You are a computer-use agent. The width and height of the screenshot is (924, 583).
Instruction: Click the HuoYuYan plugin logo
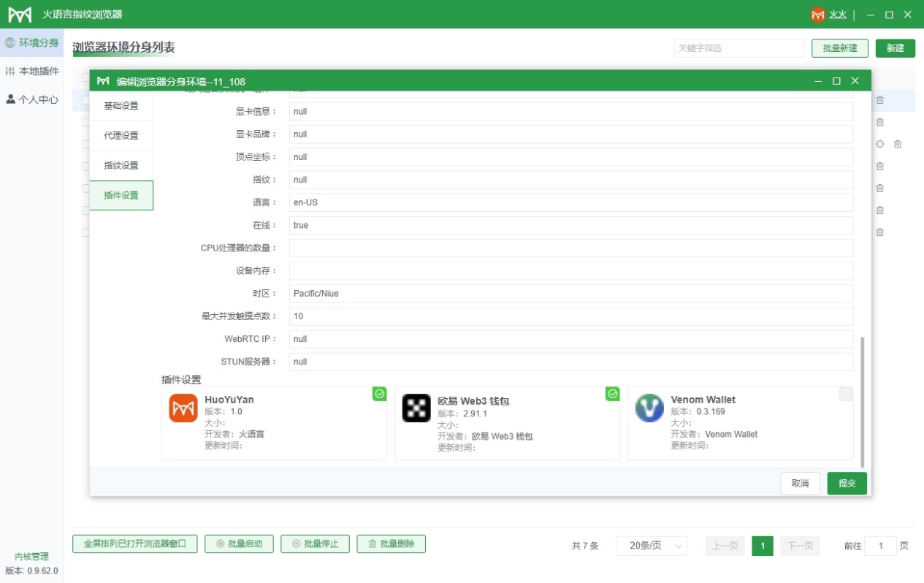pos(183,408)
